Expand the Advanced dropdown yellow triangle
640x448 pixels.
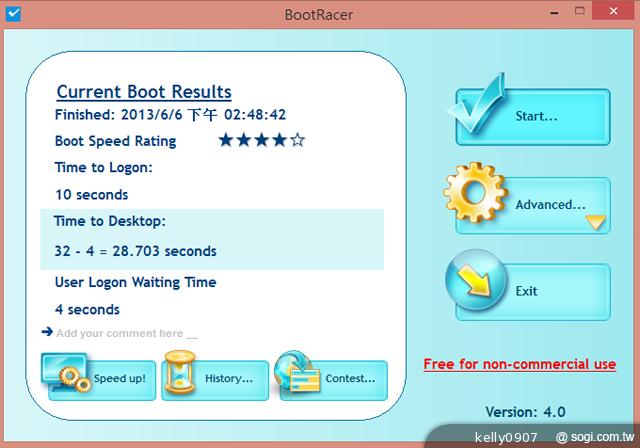click(595, 222)
